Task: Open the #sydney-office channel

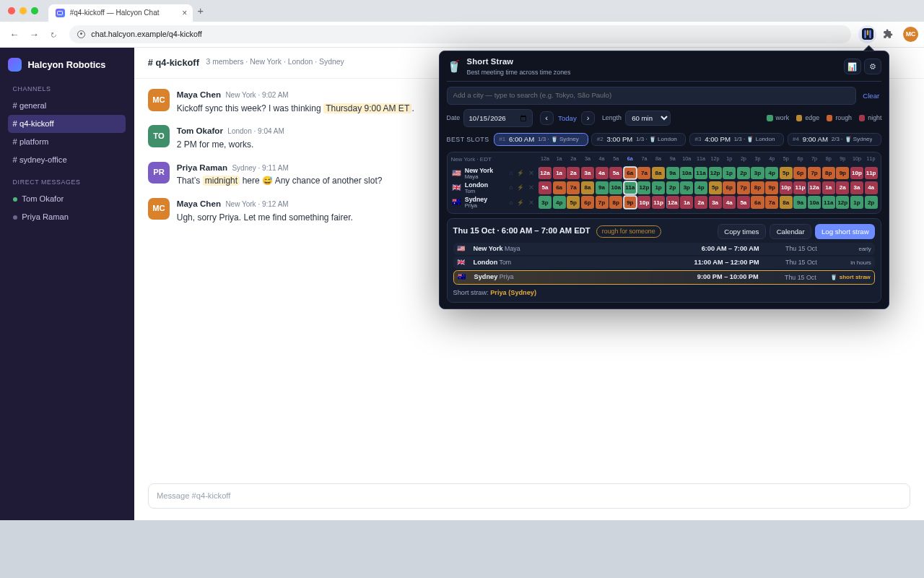Action: (x=66, y=160)
